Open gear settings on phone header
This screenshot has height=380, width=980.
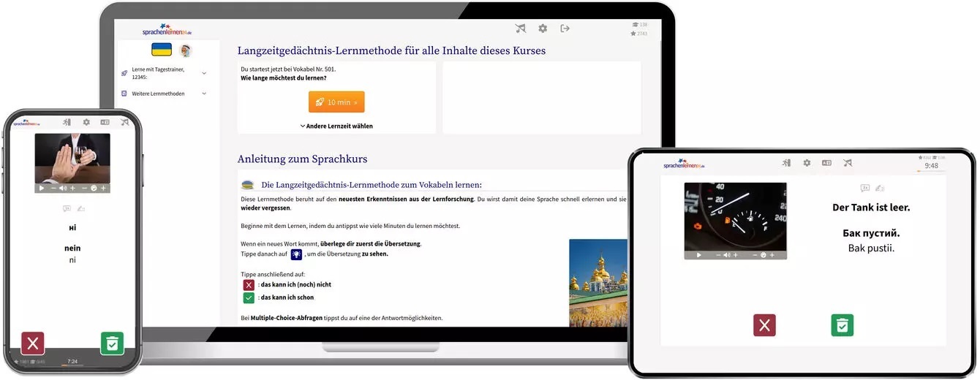tap(86, 123)
